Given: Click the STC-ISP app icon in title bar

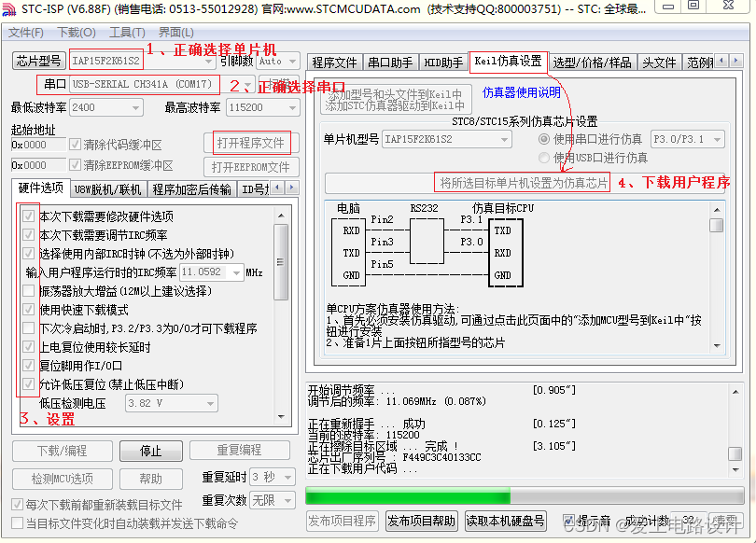Looking at the screenshot, I should click(9, 9).
